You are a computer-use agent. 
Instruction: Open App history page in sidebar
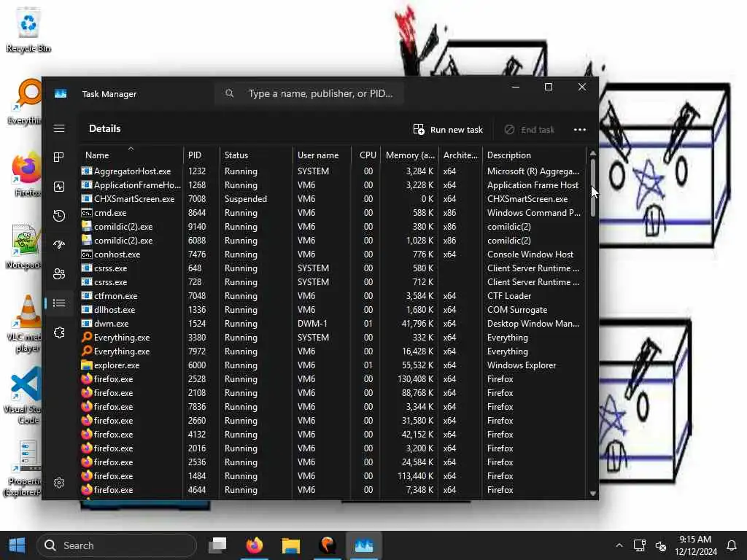[59, 216]
